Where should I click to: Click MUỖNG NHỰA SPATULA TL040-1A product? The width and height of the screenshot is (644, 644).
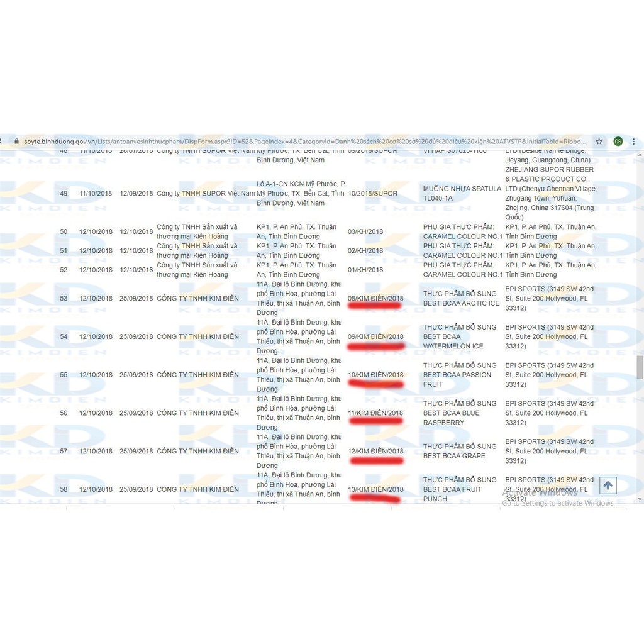[x=462, y=193]
